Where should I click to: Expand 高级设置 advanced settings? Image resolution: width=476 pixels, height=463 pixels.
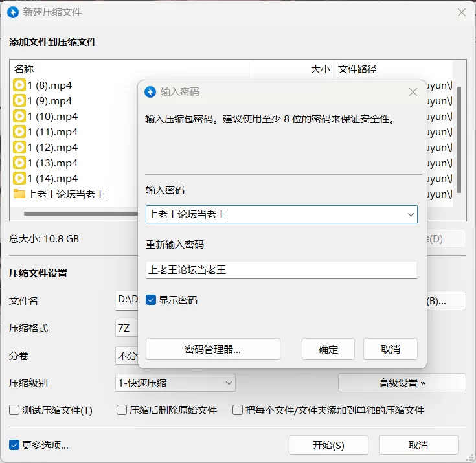tap(402, 383)
